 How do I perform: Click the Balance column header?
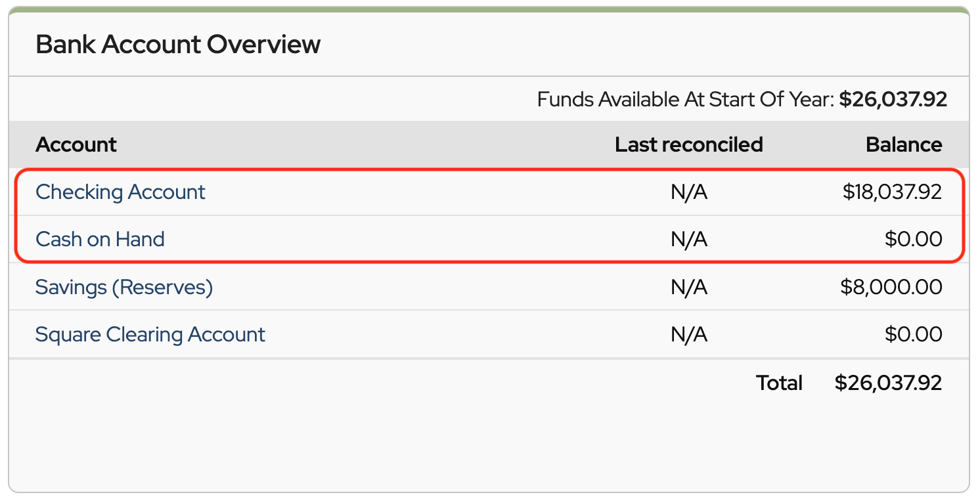pos(904,144)
